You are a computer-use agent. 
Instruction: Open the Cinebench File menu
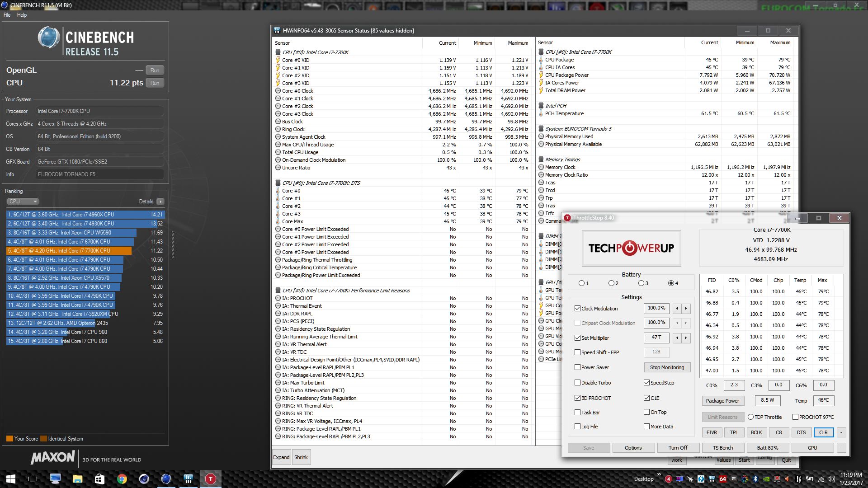click(x=7, y=15)
